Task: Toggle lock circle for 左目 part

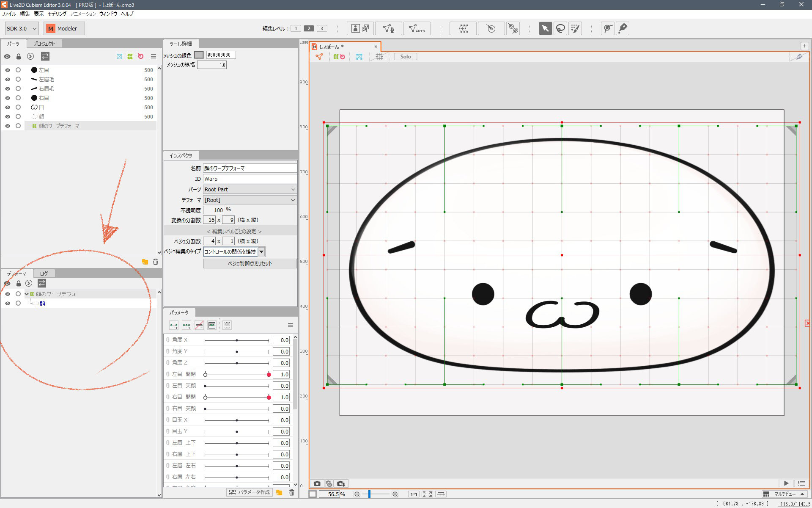Action: pos(18,70)
